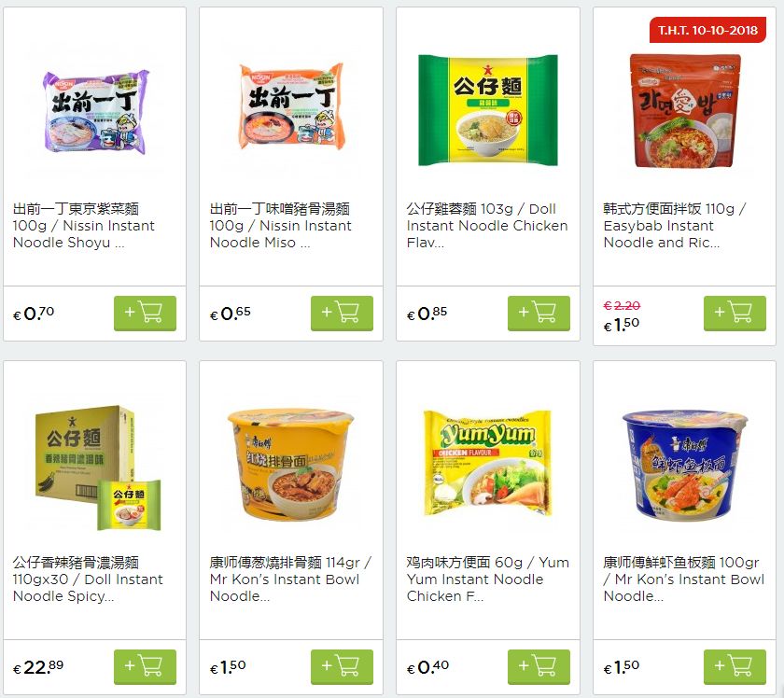
Task: Add Doll Spicy noodle box to cart
Action: (x=145, y=666)
